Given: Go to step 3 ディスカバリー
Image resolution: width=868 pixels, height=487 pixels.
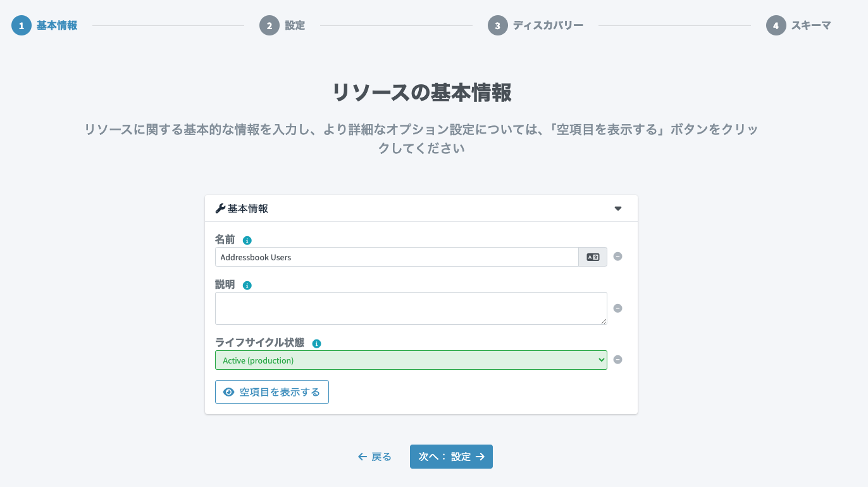Looking at the screenshot, I should tap(535, 25).
